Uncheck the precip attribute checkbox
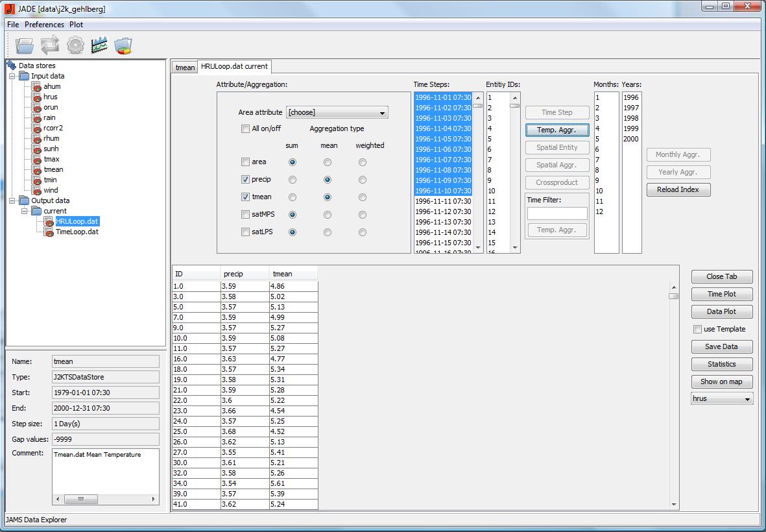The width and height of the screenshot is (766, 532). (x=245, y=180)
